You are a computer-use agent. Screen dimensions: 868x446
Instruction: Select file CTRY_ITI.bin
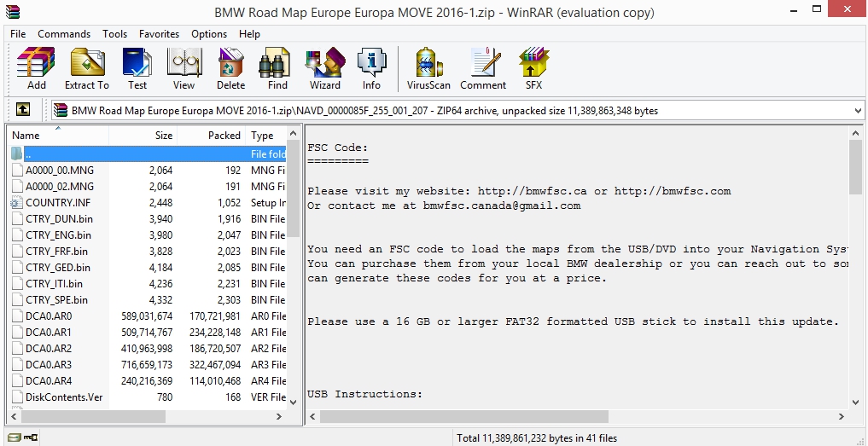pos(55,283)
